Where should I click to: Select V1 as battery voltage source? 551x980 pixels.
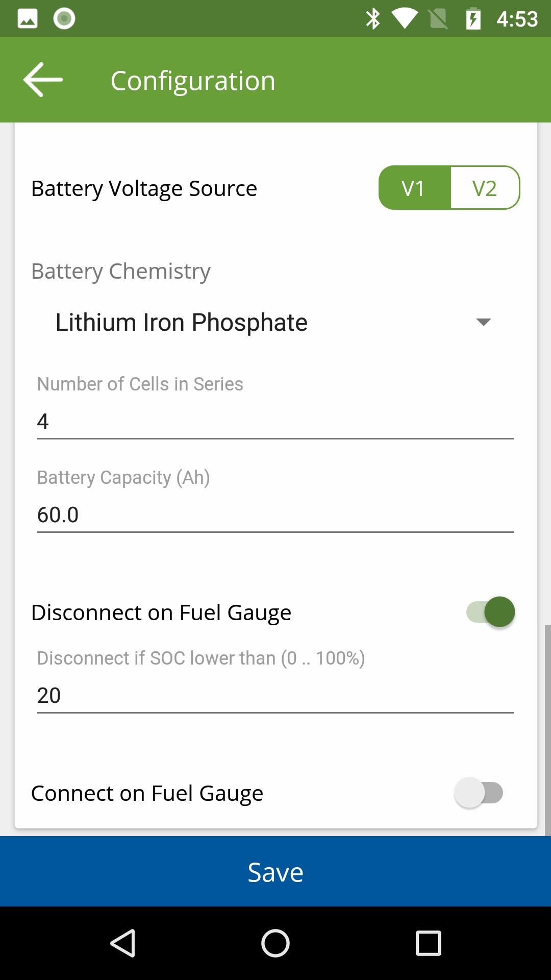pos(414,188)
